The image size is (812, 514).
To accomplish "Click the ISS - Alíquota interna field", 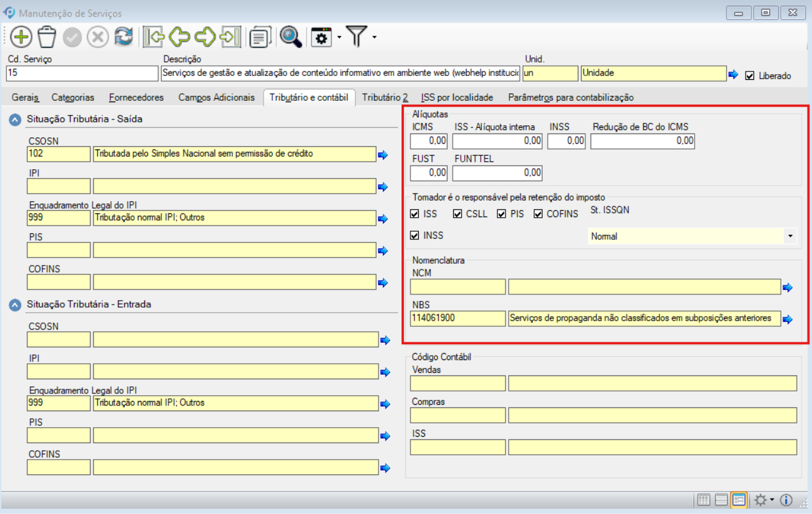I will tap(497, 140).
